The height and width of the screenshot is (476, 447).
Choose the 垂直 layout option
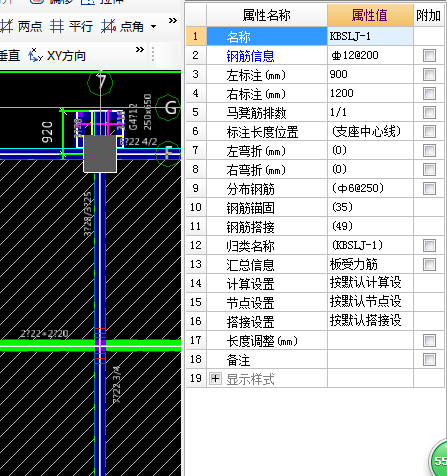10,55
